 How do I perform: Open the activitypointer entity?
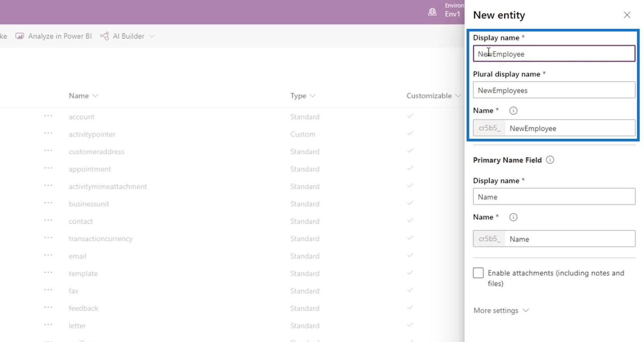(92, 134)
